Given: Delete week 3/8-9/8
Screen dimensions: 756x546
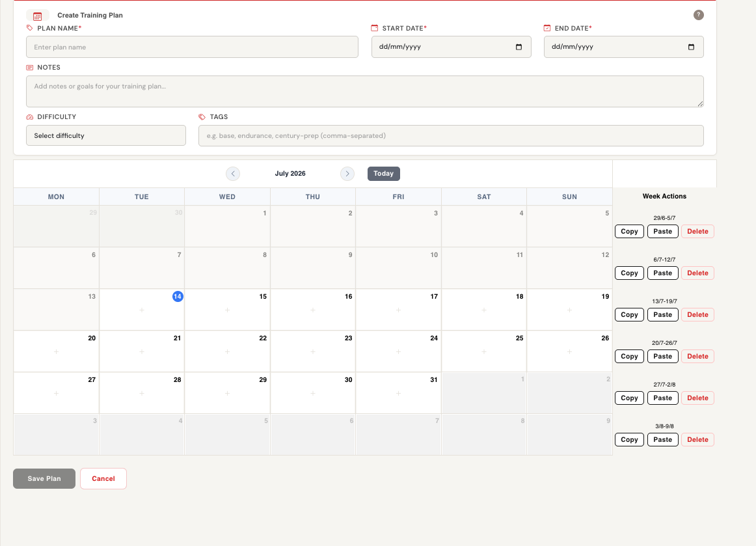Looking at the screenshot, I should pos(697,439).
